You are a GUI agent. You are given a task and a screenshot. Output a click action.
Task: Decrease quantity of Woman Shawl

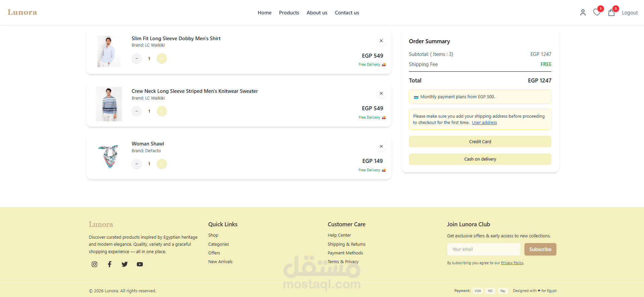coord(137,164)
